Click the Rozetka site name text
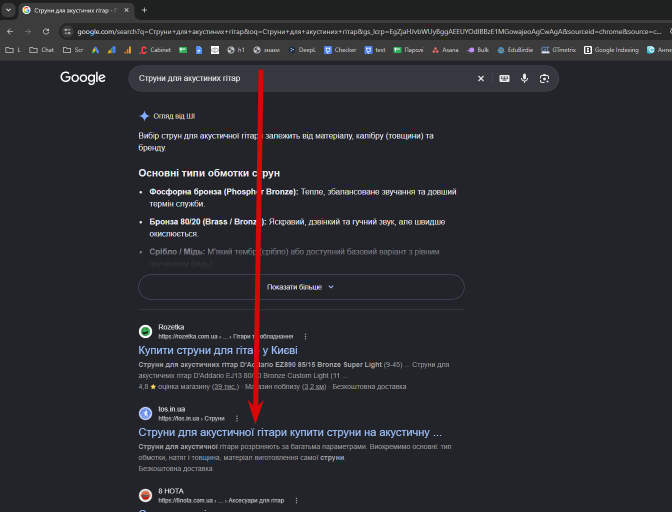 [x=171, y=327]
